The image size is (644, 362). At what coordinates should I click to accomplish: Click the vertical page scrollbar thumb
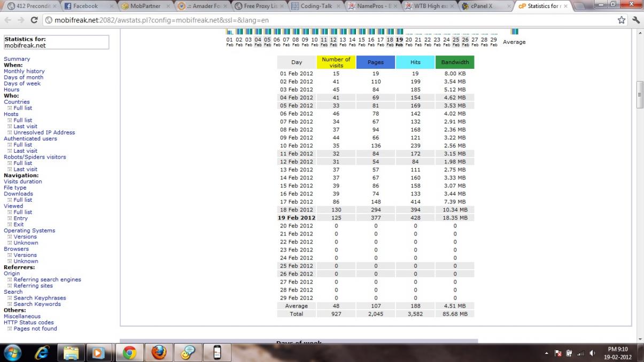[x=640, y=95]
